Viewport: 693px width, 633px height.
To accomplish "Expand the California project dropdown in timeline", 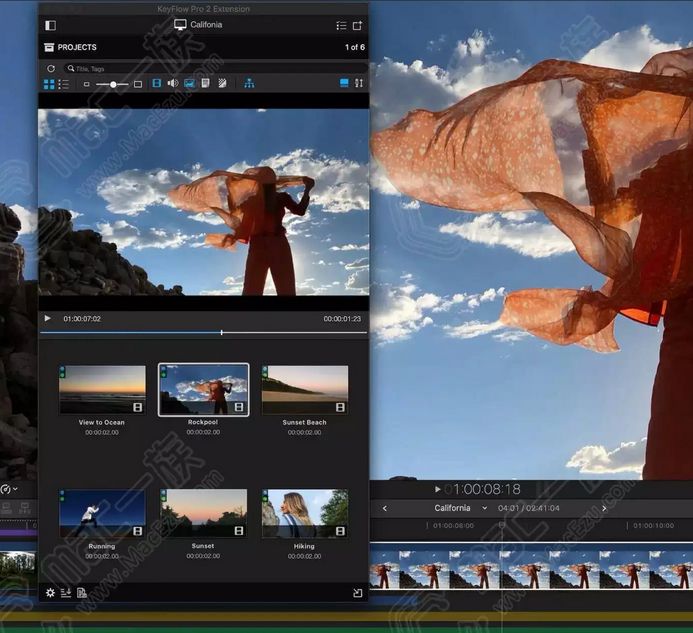I will [x=485, y=508].
